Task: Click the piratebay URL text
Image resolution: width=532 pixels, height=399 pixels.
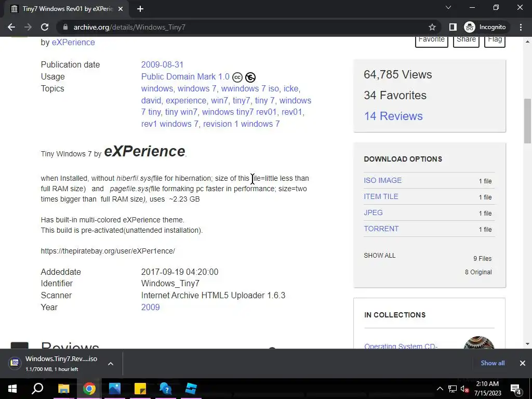Action: 108,251
